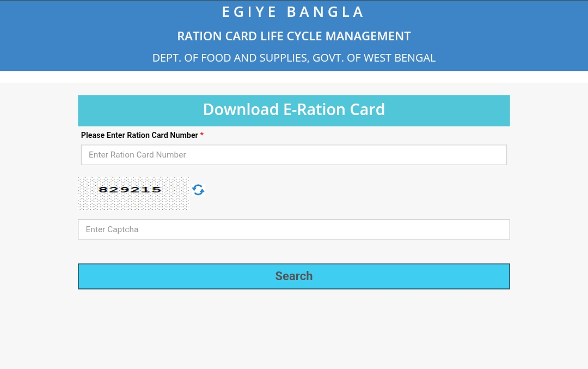Click the GOVT. OF WEST BENGAL text
This screenshot has height=369, width=588.
tap(374, 58)
